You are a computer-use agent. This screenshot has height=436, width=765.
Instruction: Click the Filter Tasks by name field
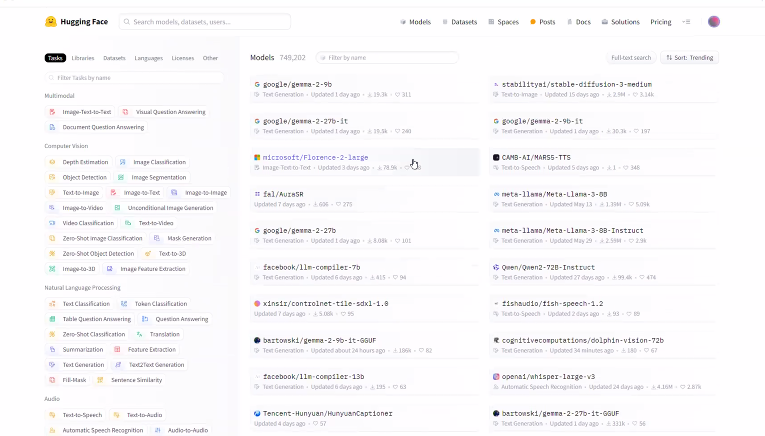pos(134,78)
